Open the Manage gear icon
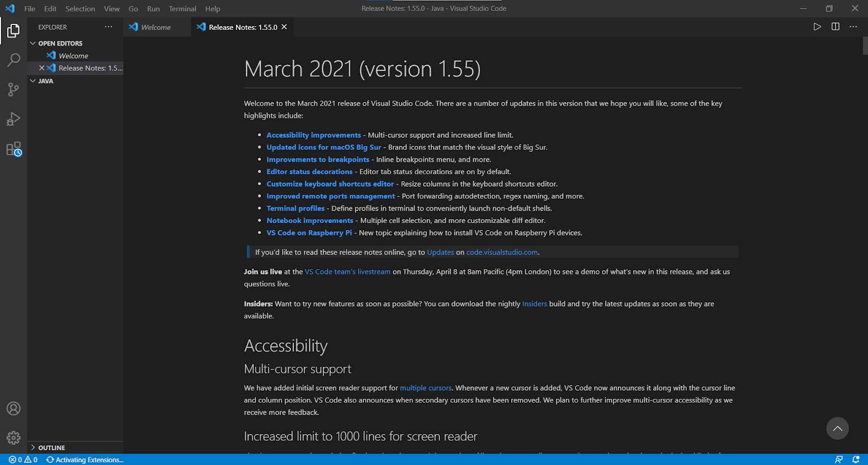This screenshot has height=465, width=868. tap(14, 437)
